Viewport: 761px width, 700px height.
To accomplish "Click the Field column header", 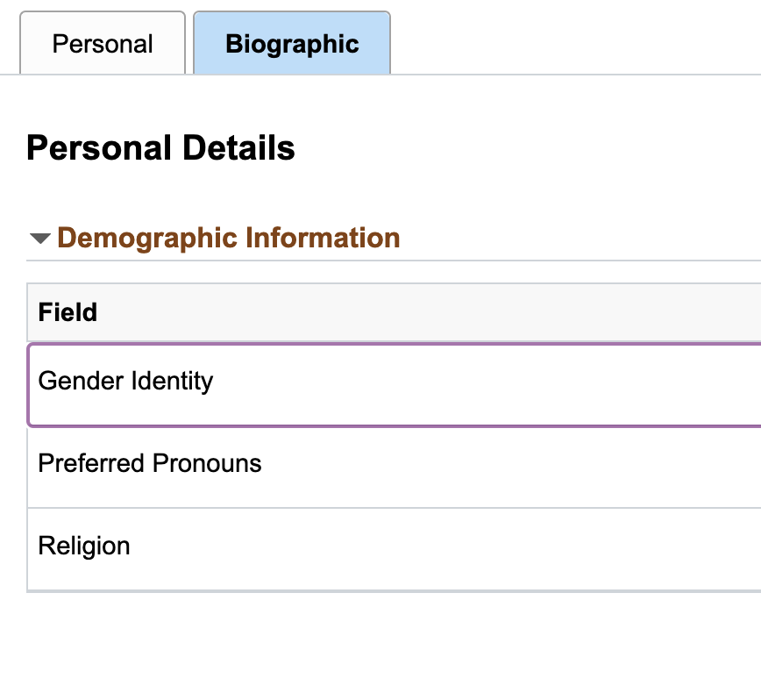I will (x=67, y=312).
